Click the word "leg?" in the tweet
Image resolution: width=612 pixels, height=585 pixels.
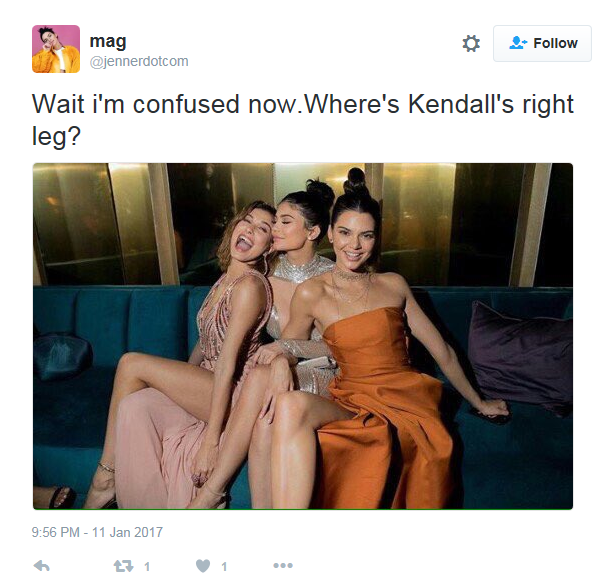[x=56, y=137]
